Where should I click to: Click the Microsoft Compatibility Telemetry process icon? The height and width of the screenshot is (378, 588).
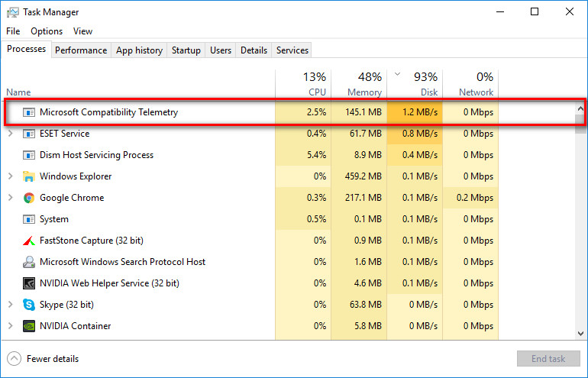(x=29, y=112)
